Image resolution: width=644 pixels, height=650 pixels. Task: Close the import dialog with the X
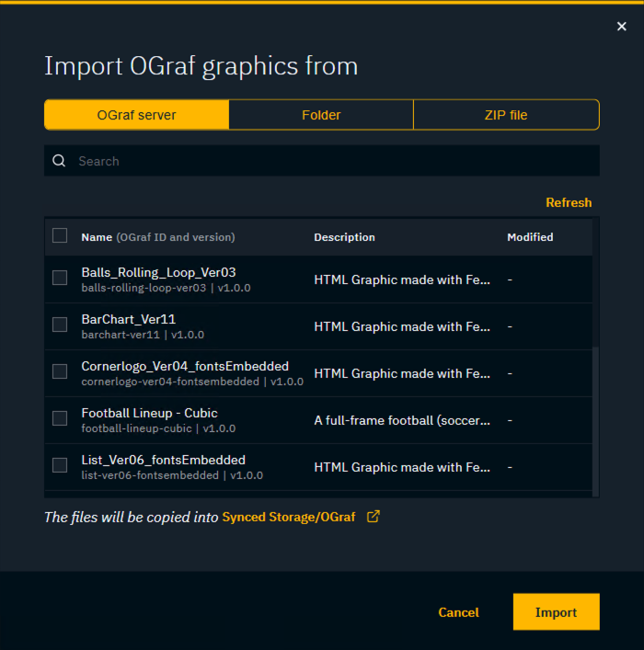621,27
